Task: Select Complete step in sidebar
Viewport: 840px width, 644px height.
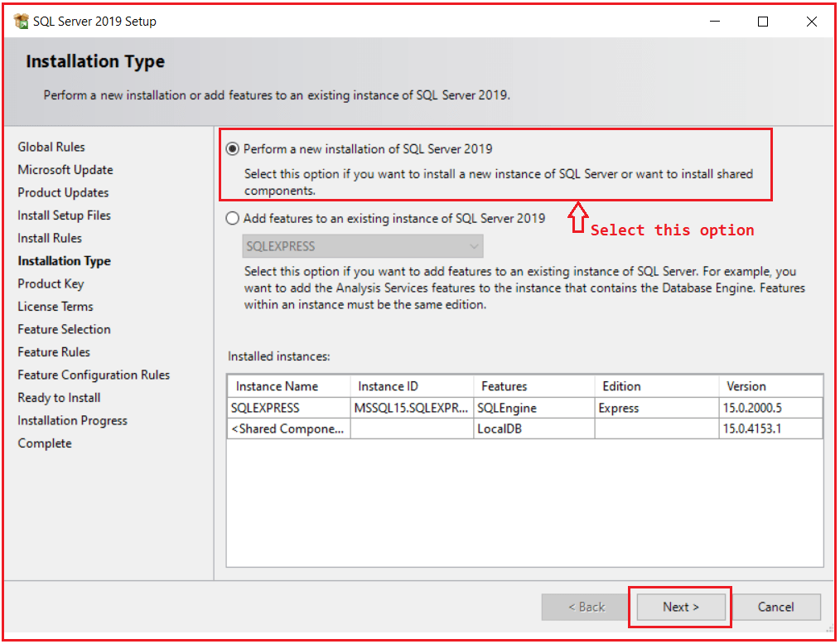Action: 45,443
